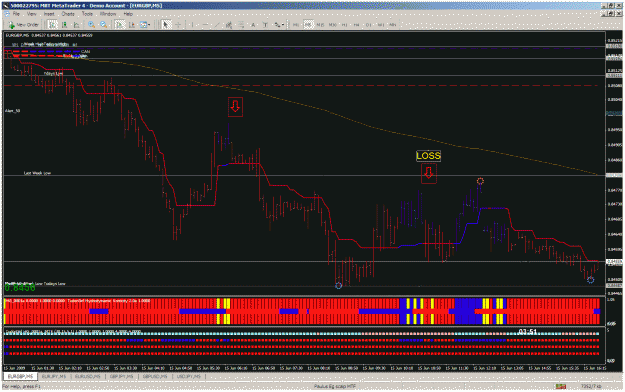Click the connection status bars icon
Image resolution: width=625 pixels, height=392 pixels.
561,386
